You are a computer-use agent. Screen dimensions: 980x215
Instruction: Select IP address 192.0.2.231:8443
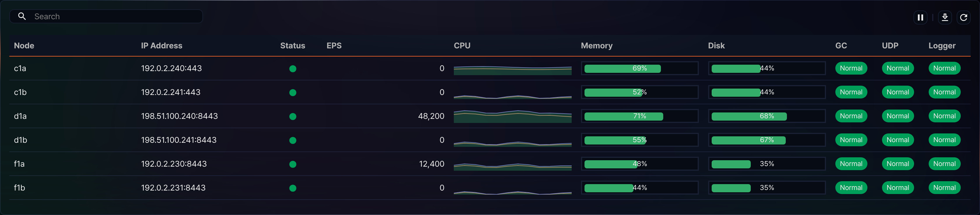coord(174,188)
